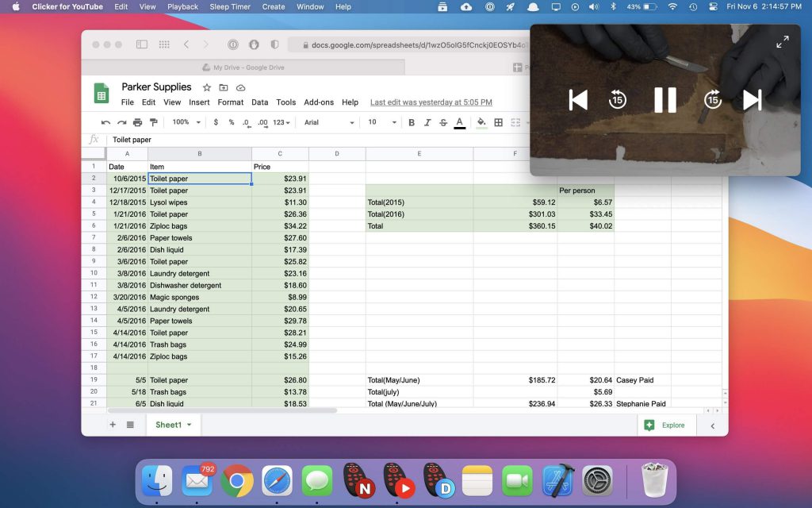
Task: Click the strikethrough formatting icon
Action: click(x=442, y=122)
